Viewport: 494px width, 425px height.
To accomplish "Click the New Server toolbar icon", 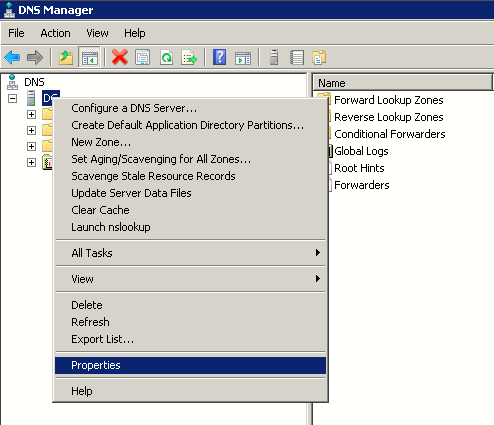I will (274, 57).
